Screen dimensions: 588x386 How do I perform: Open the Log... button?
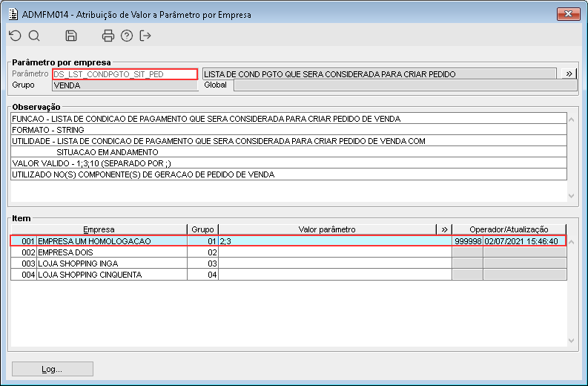pos(53,369)
